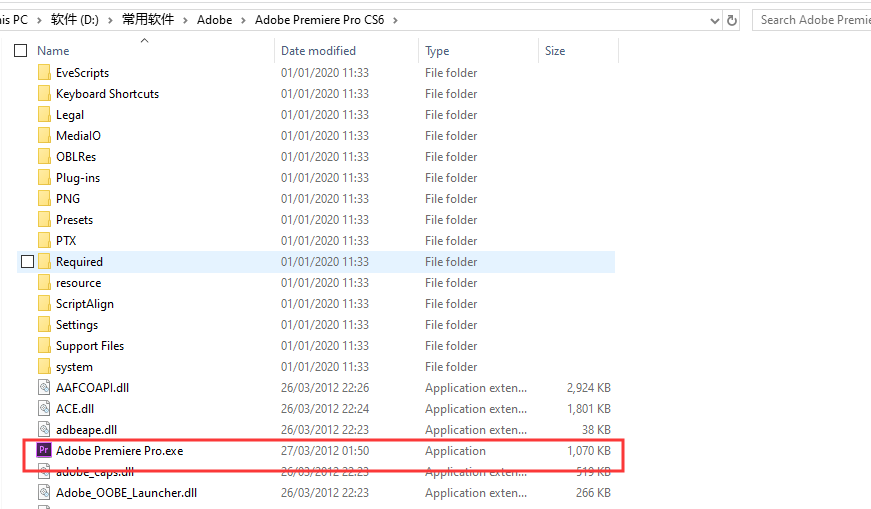Navigate to 常用软件 breadcrumb
This screenshot has height=509, width=871.
click(148, 20)
